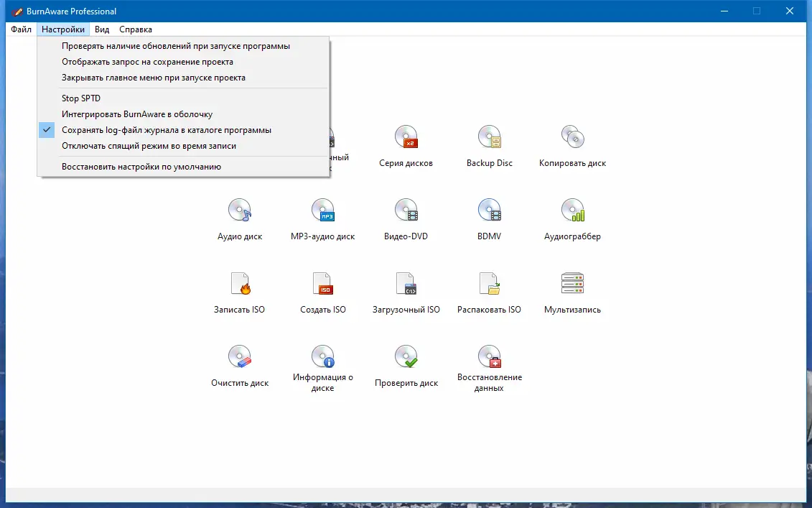Click the Серия дисков label
Viewport: 812px width, 508px height.
point(406,163)
